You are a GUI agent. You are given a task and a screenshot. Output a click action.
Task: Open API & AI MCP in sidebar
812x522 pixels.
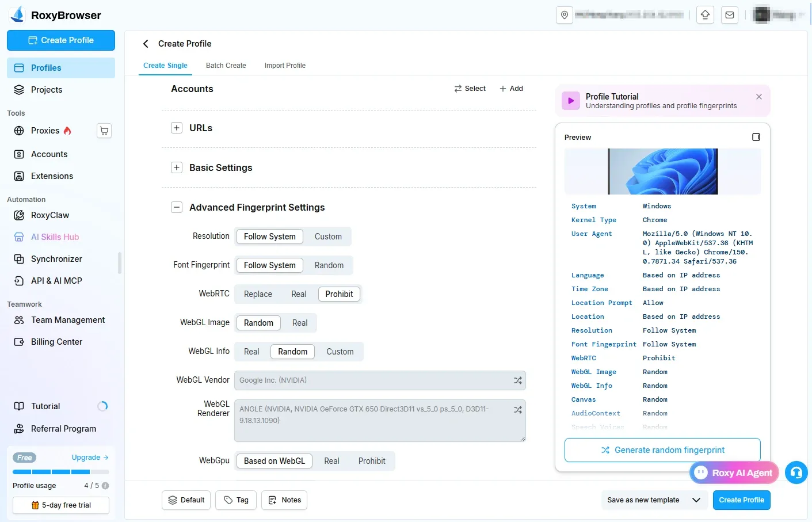(61, 281)
